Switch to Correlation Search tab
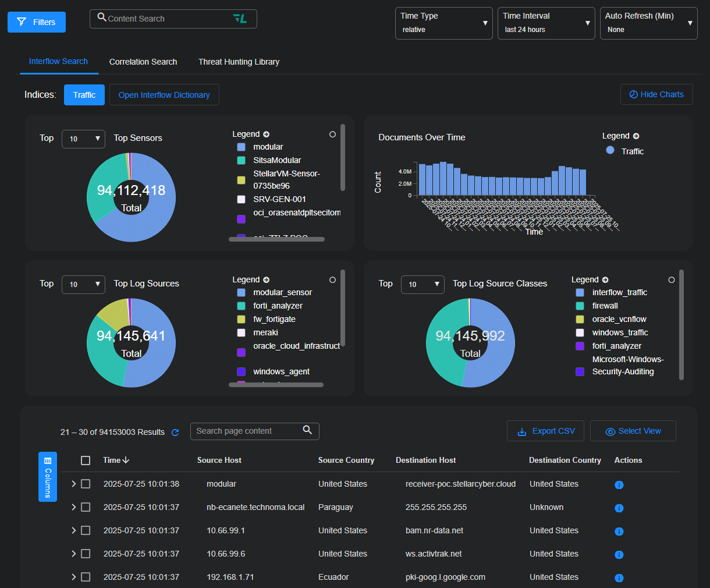Viewport: 710px width, 588px height. point(143,62)
